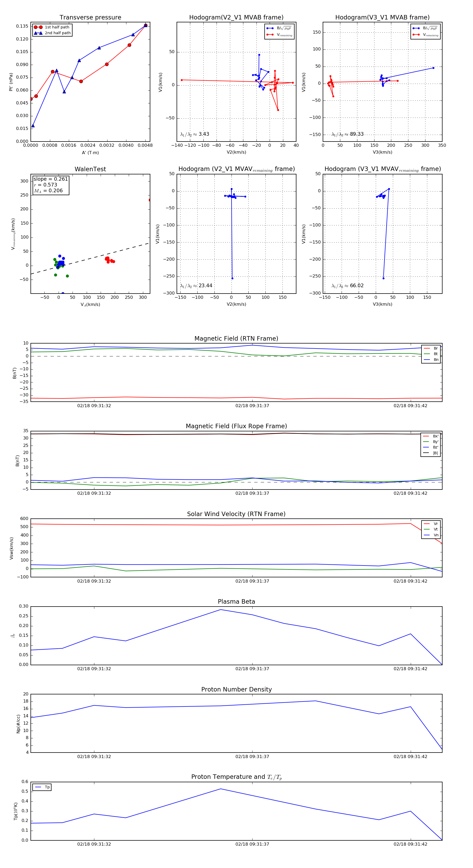Click 'Proton Number Density' plot title

tap(236, 689)
